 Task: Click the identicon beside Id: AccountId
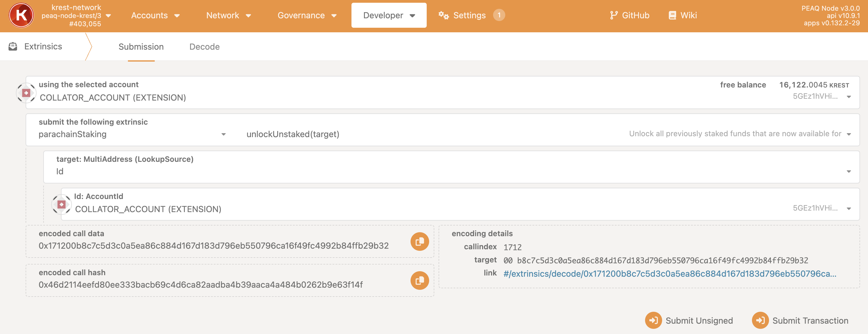click(62, 204)
